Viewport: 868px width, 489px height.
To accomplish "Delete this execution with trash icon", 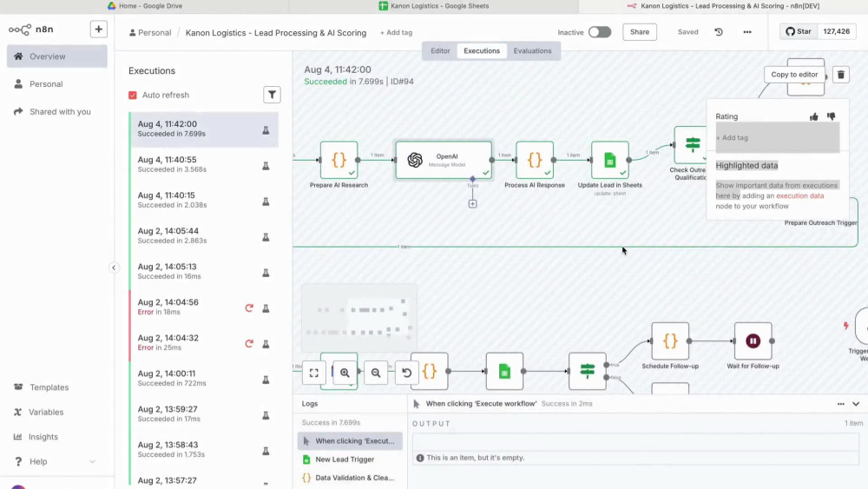I will (x=841, y=74).
